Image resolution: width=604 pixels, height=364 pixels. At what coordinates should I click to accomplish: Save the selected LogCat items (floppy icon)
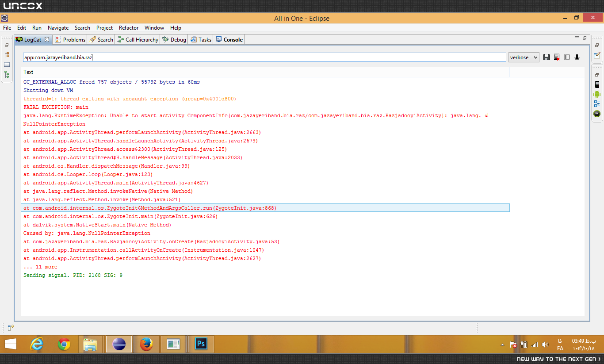[x=547, y=57]
